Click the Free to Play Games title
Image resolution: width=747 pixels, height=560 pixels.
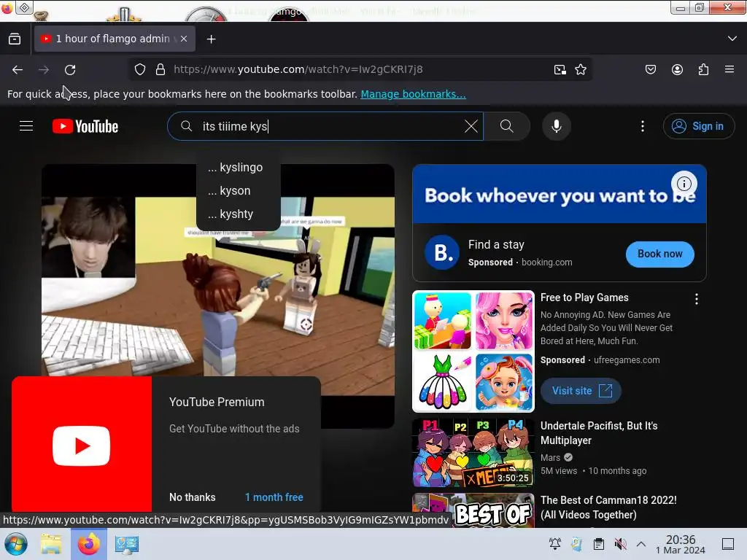[x=584, y=297]
